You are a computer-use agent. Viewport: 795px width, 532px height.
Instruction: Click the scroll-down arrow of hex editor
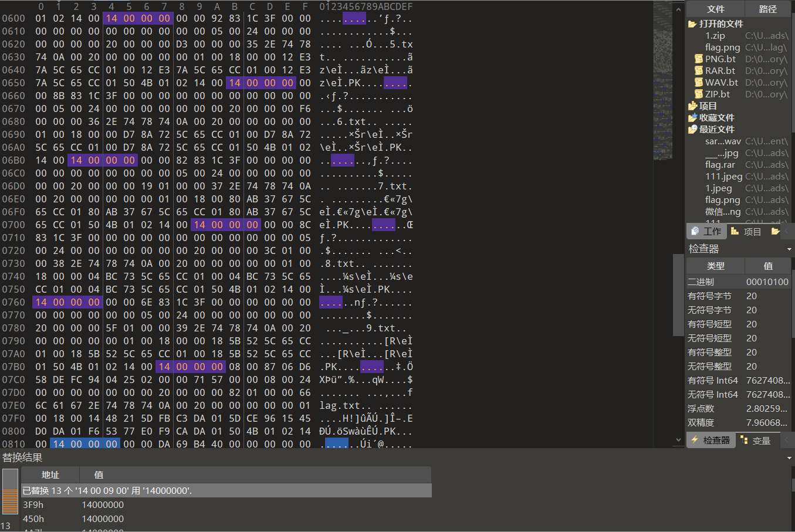click(679, 440)
